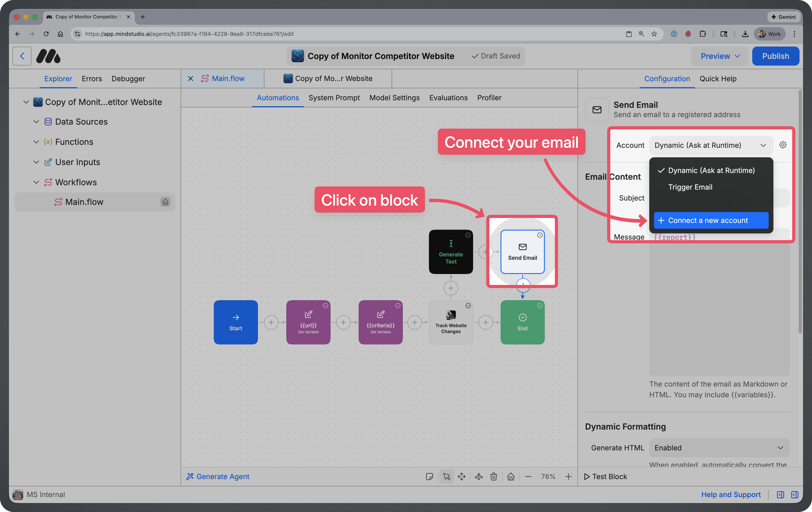
Task: Select the move/pan tool in canvas toolbar
Action: point(462,477)
